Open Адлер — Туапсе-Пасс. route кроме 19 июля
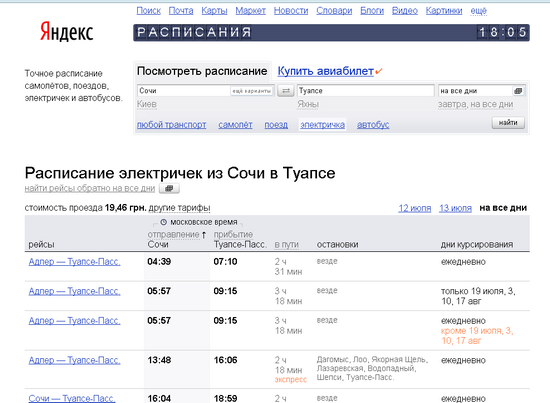Viewport: 550px width, 403px height. (74, 321)
